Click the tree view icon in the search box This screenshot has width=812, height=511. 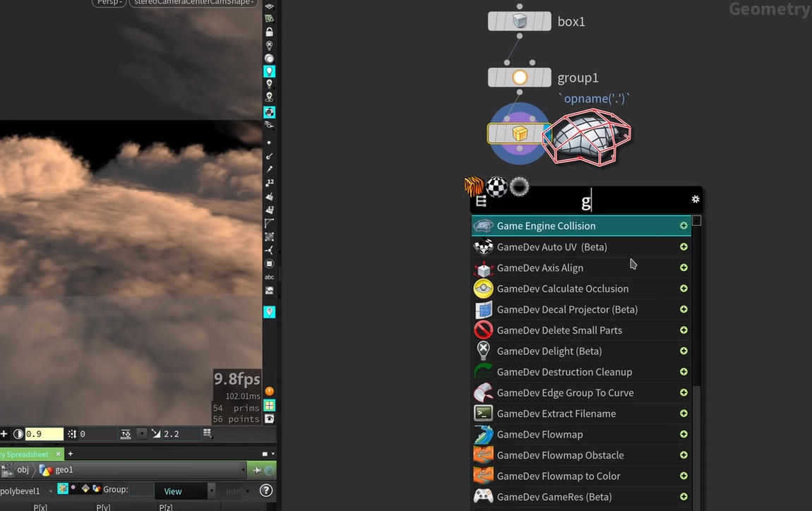(482, 202)
